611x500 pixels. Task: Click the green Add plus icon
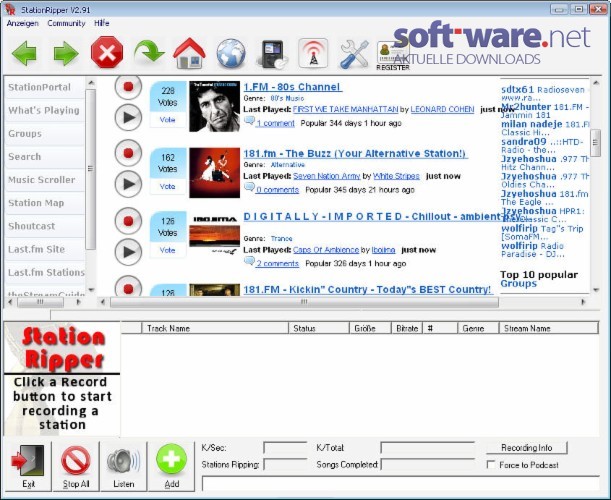point(171,467)
